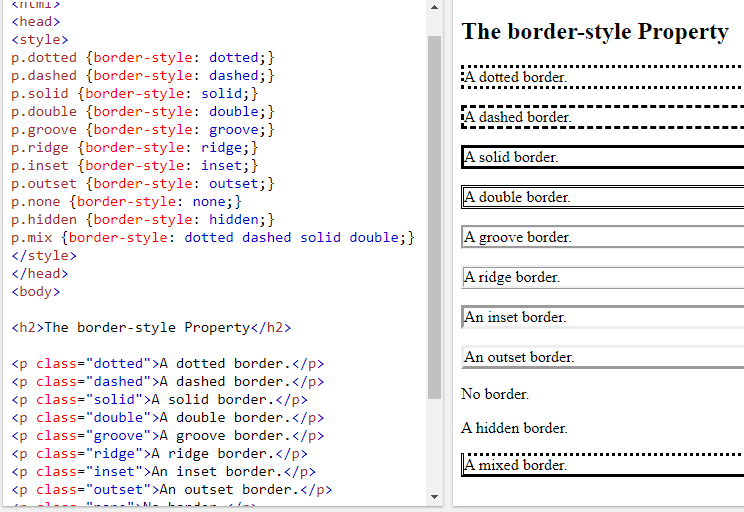Click the vertical scrollbar thumb in code editor
The height and width of the screenshot is (512, 744).
click(x=434, y=217)
